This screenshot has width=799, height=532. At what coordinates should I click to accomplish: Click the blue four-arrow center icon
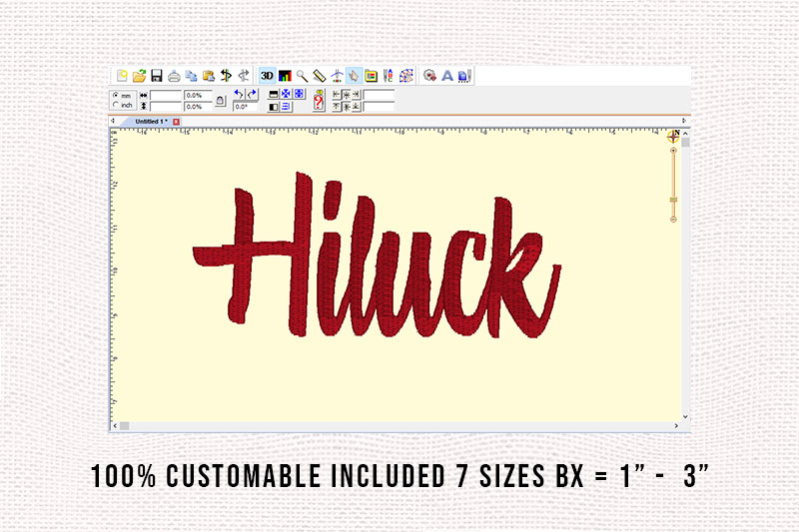(x=287, y=94)
